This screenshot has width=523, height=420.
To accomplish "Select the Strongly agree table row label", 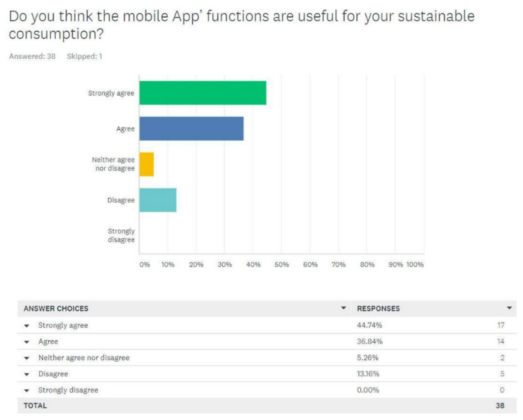I will click(x=63, y=325).
